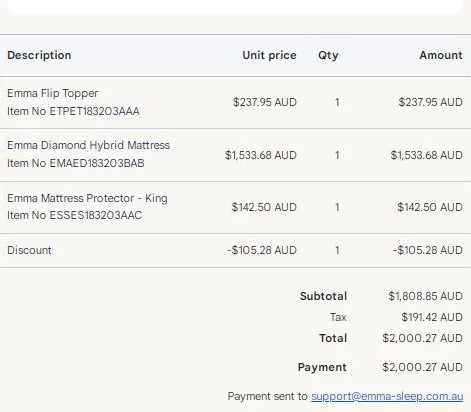Click the Payment amount $2,000.27 AUD
This screenshot has height=412, width=471.
pyautogui.click(x=422, y=367)
